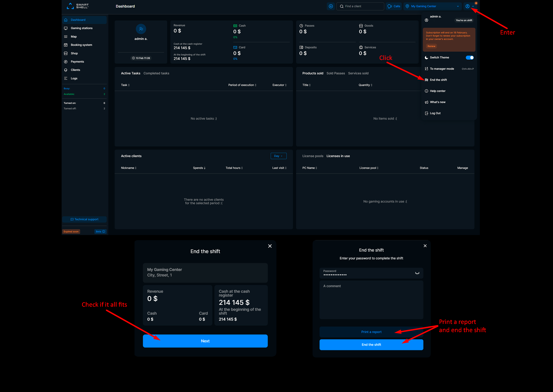The image size is (553, 392).
Task: Open the Day period dropdown
Action: pos(278,156)
